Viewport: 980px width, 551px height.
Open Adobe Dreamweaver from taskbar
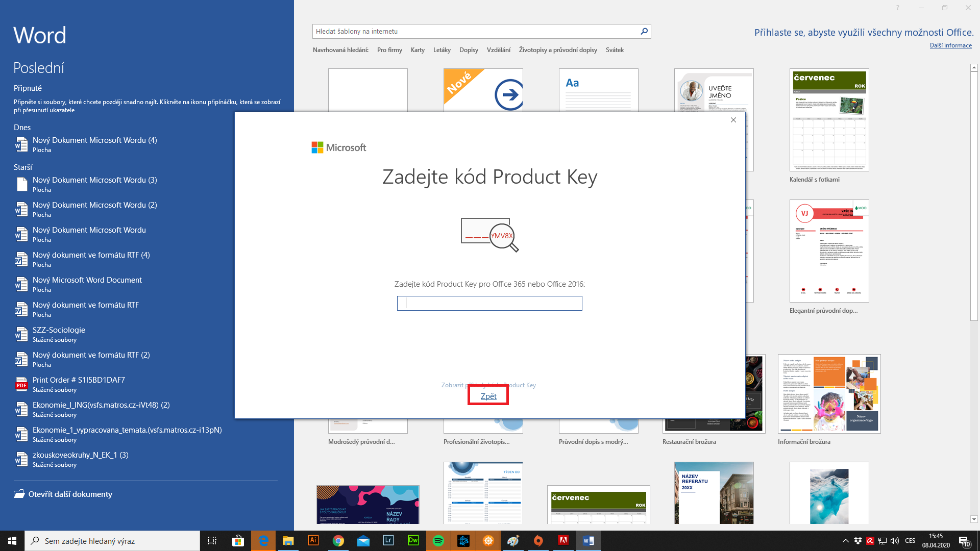coord(413,541)
